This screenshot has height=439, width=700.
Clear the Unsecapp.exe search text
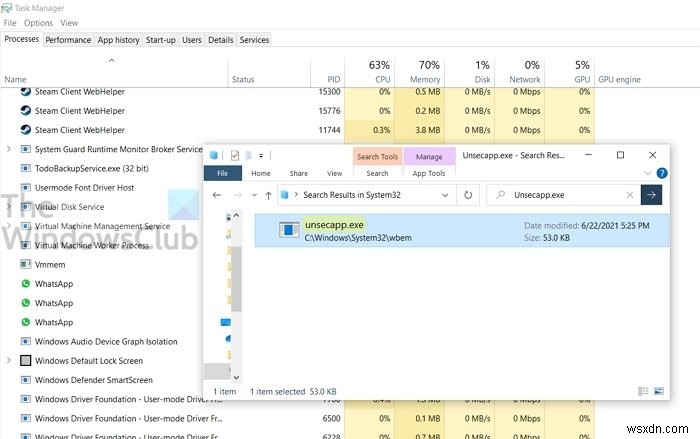click(x=629, y=195)
